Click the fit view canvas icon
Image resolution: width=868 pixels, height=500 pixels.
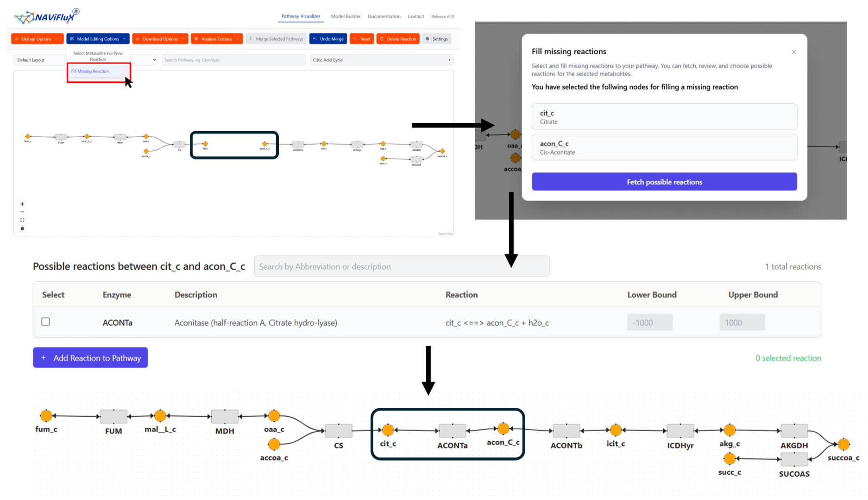(x=22, y=220)
